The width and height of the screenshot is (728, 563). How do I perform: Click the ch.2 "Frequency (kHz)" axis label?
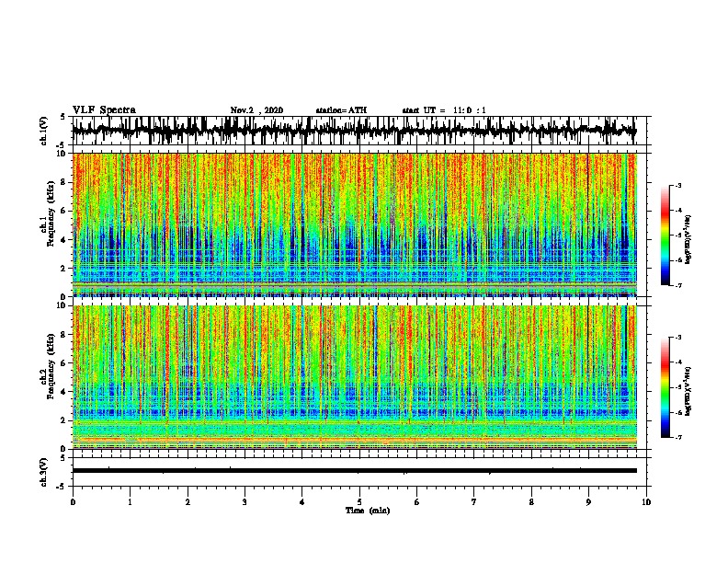click(51, 366)
